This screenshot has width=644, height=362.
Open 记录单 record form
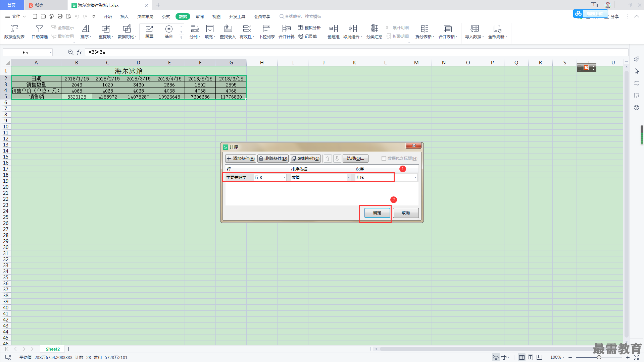tap(307, 36)
